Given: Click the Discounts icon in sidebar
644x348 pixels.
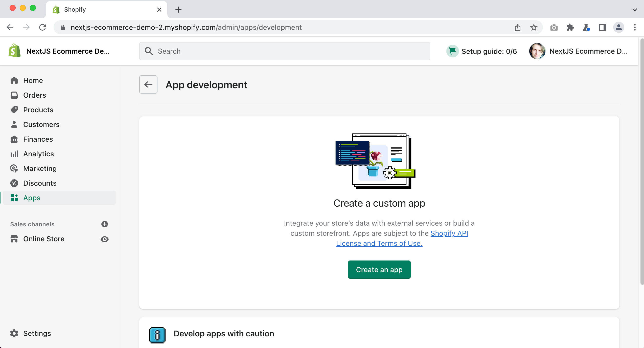Looking at the screenshot, I should pyautogui.click(x=14, y=183).
